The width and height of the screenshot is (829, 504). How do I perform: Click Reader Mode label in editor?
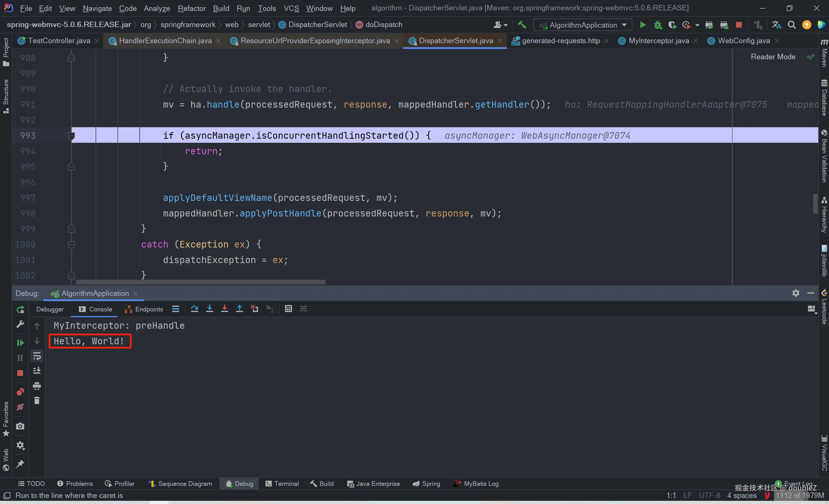point(773,57)
